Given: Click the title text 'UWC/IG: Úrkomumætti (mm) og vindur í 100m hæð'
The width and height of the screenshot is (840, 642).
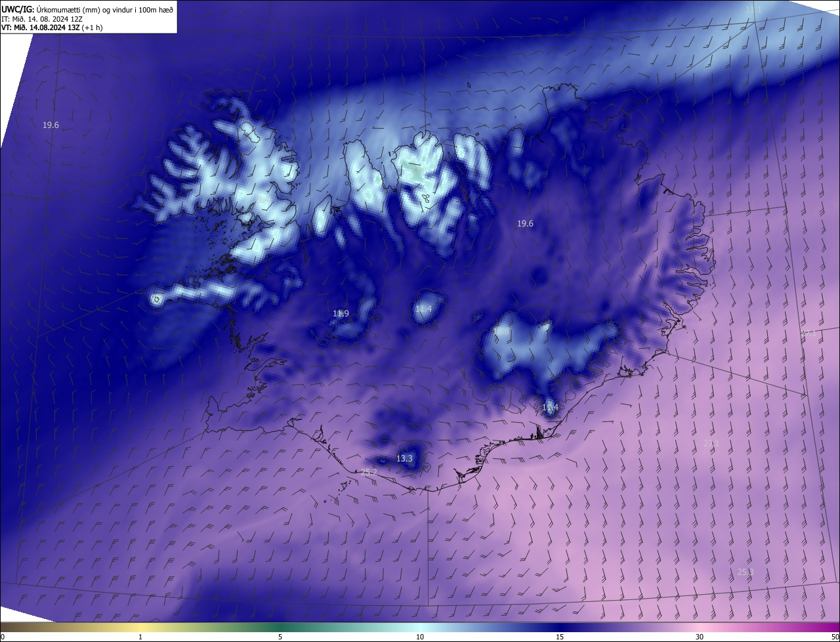Looking at the screenshot, I should click(87, 9).
